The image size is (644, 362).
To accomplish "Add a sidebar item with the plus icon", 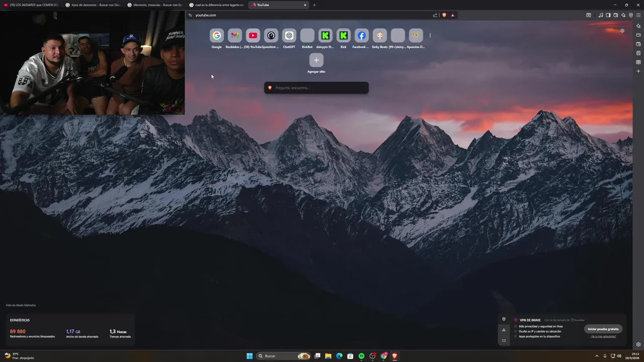I will point(638,71).
